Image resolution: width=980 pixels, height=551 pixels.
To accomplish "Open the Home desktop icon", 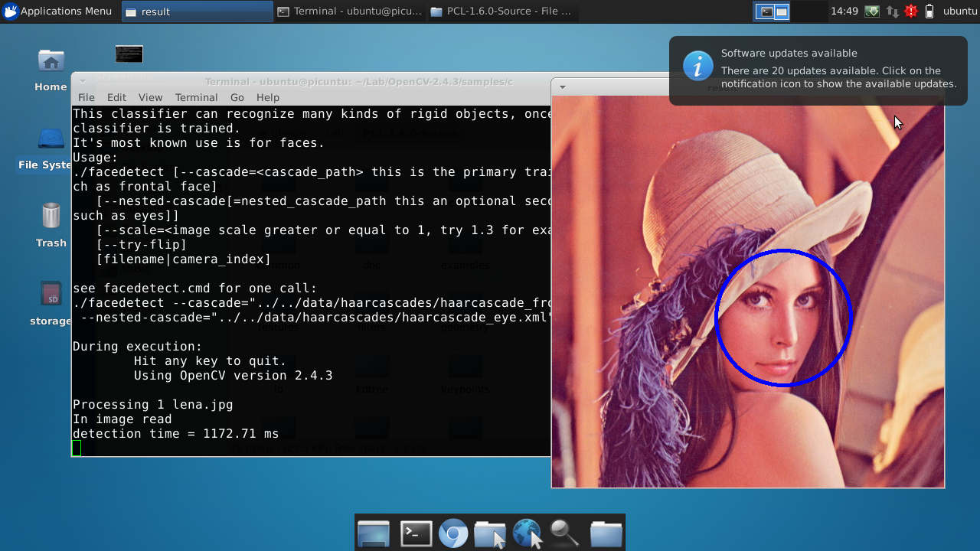I will [51, 69].
